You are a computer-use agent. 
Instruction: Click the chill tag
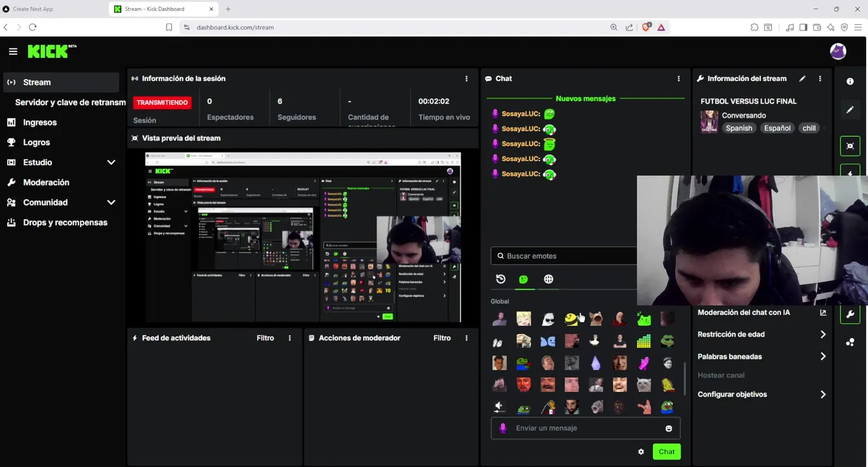(x=809, y=128)
